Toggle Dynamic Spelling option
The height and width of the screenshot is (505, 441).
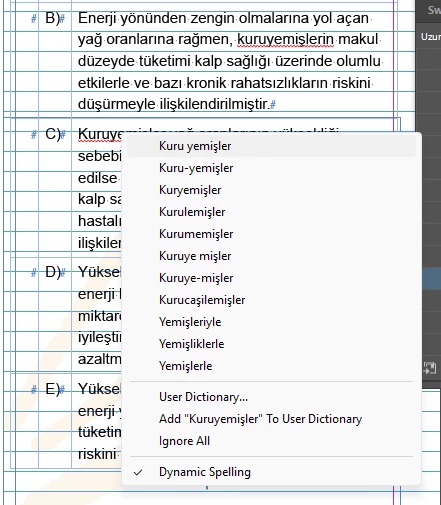tap(271, 472)
